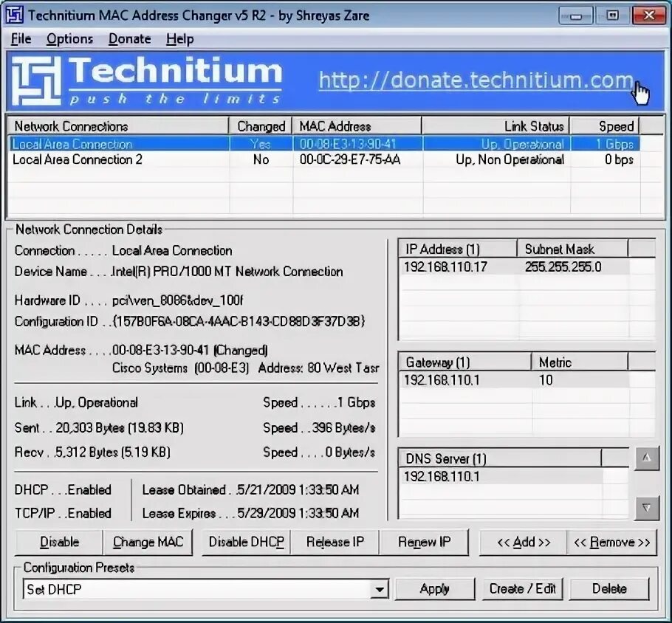Expand the Configuration Presets dropdown arrow
This screenshot has width=672, height=623.
click(380, 589)
